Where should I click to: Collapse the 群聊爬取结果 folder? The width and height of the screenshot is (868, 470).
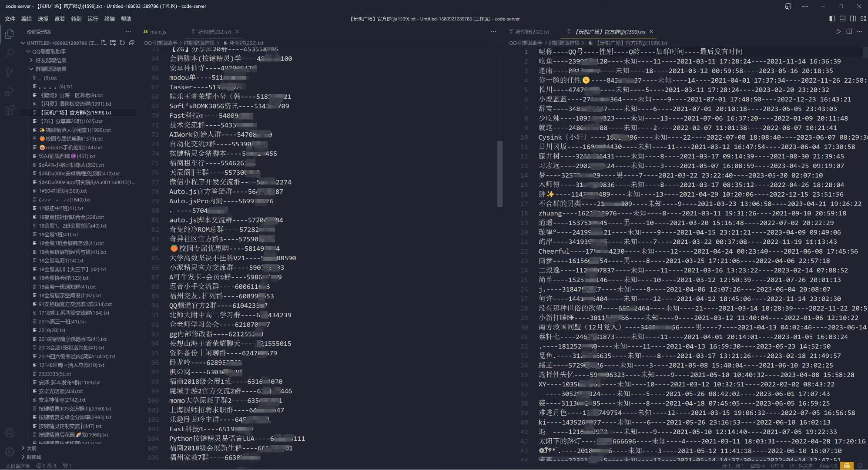pyautogui.click(x=50, y=69)
